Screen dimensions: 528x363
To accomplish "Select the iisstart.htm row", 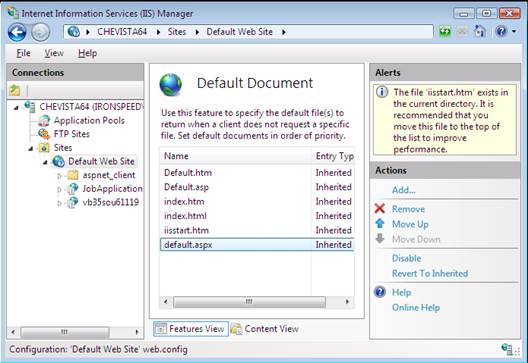I will tap(257, 230).
